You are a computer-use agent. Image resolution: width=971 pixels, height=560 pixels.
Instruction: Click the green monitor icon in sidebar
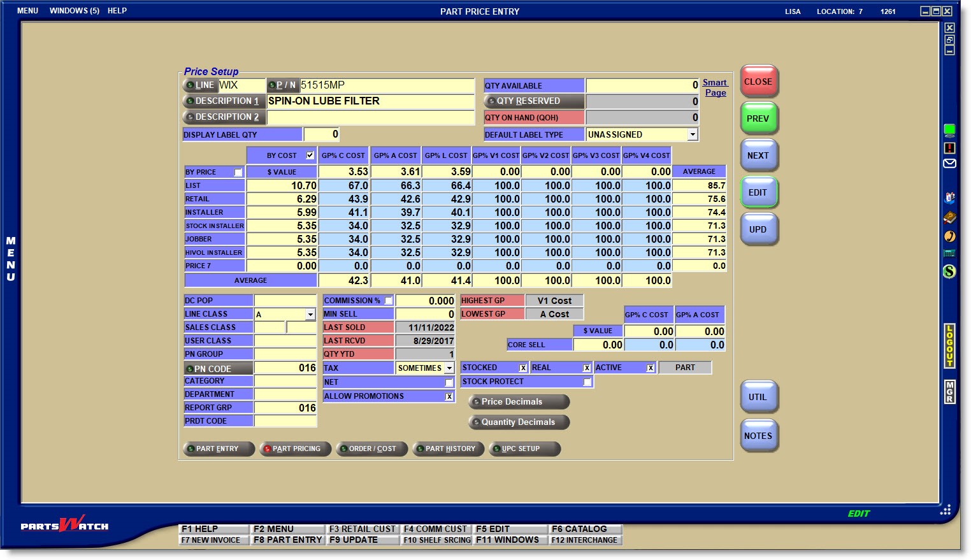tap(949, 131)
